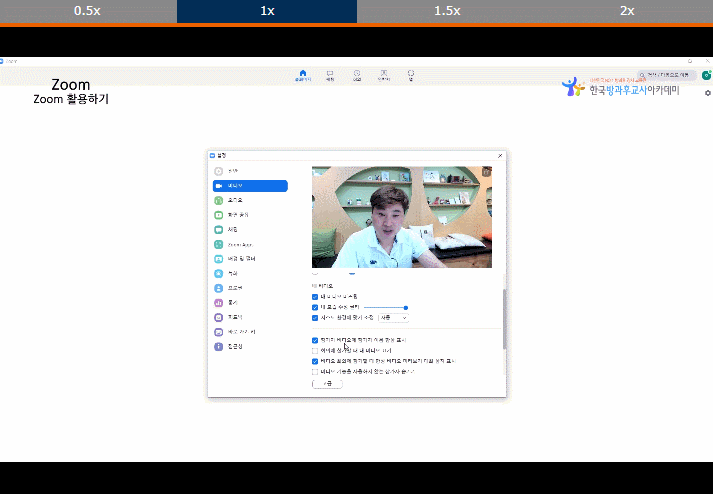Open the Zoom Apps tab in top navigation

411,76
